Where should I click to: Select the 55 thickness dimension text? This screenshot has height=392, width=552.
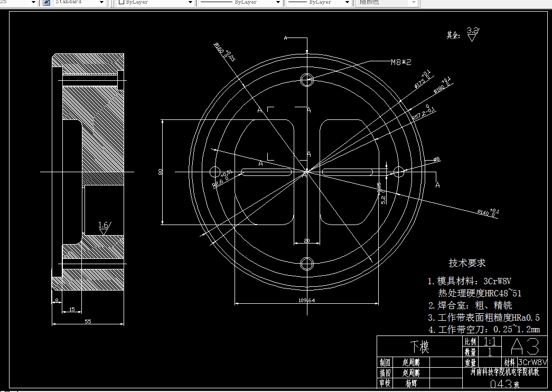88,321
